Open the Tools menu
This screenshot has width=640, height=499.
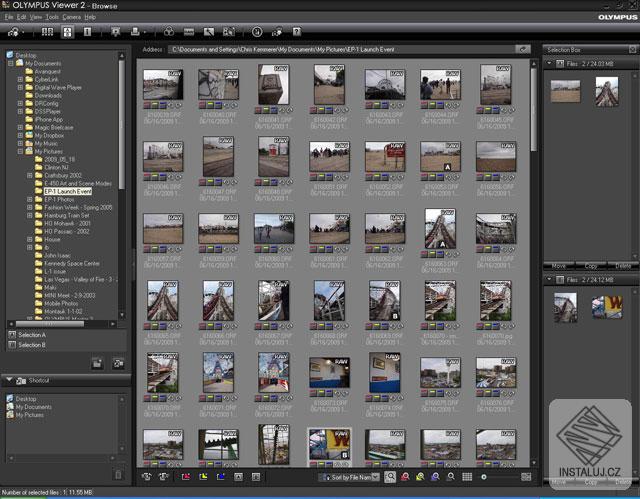[52, 17]
